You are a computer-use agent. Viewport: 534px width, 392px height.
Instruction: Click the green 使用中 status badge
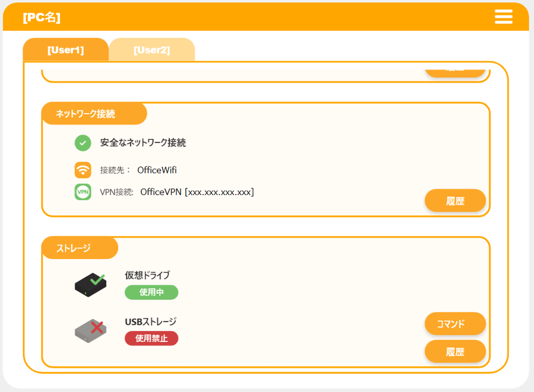pos(152,292)
